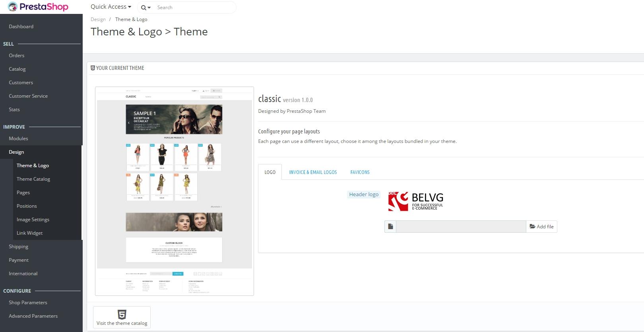Screen dimensions: 644x332
Task: Click the IMPROVE section header
Action: (14, 127)
